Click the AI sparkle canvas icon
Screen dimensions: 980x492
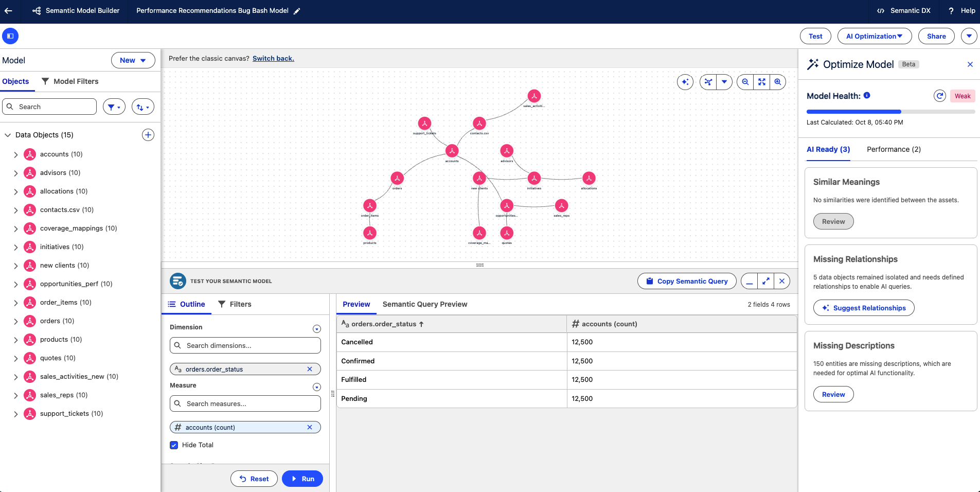(x=685, y=82)
